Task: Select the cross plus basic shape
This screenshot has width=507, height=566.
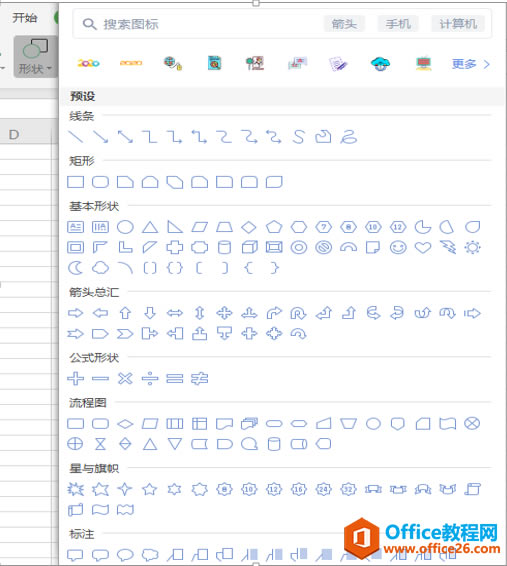Action: tap(175, 248)
